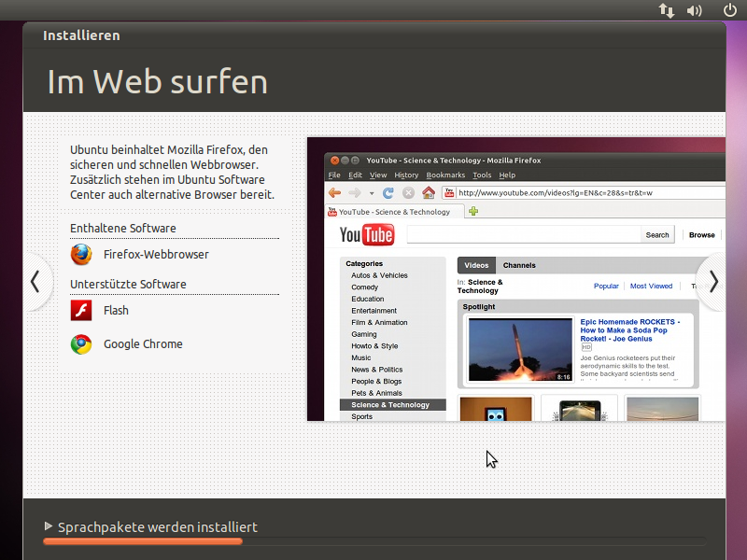Click the Firefox address bar URL
This screenshot has height=560, width=747.
(x=556, y=193)
